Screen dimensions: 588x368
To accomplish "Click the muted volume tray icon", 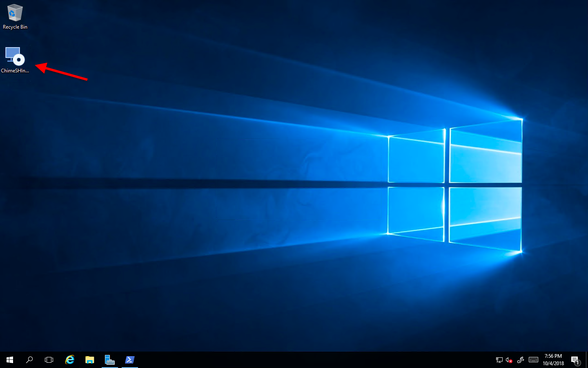I will point(509,360).
